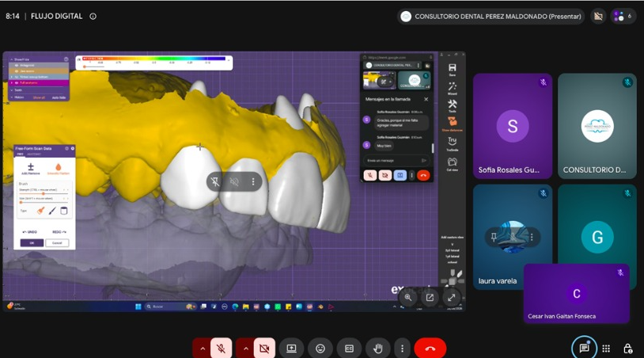Raise hand in the Meet call
The height and width of the screenshot is (358, 644).
click(x=377, y=348)
